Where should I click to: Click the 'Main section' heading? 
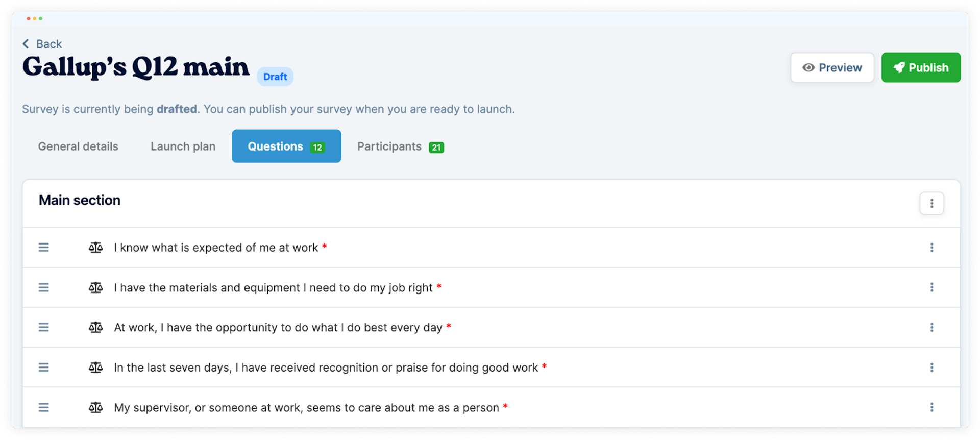pos(80,200)
